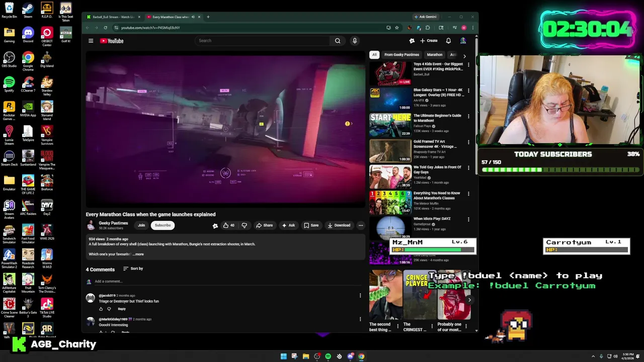Screen dimensions: 644x362
Task: Subscribe to Geeky Pastimes channel
Action: pos(163,225)
